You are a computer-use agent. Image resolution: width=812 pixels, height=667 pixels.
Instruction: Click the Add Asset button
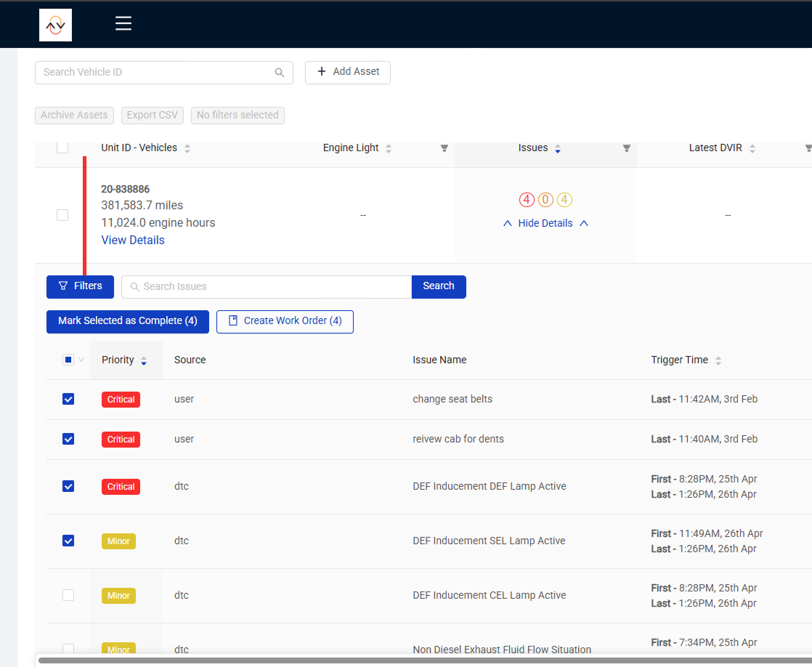(x=348, y=72)
